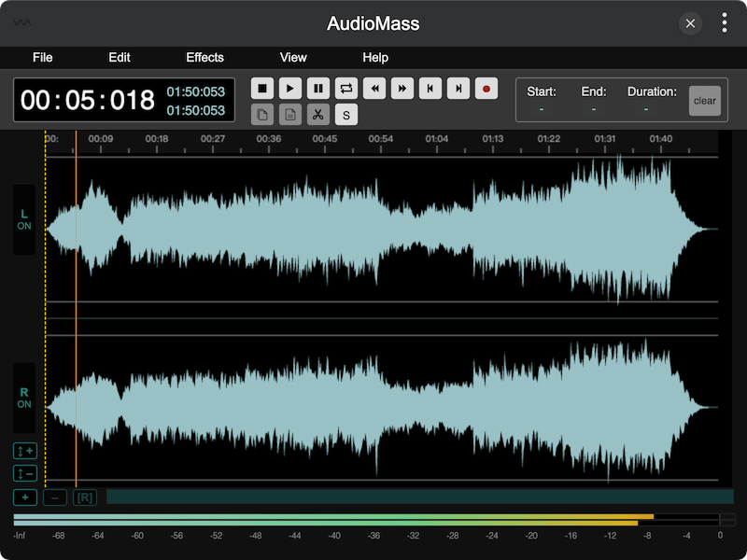The height and width of the screenshot is (560, 747).
Task: Copy the selection using the copy icon
Action: 262,115
